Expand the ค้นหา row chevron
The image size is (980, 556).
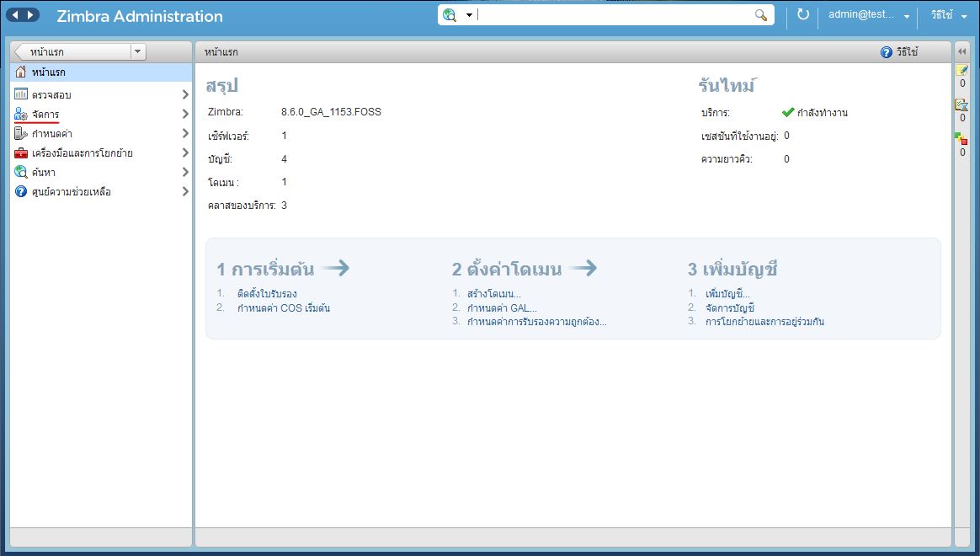185,172
